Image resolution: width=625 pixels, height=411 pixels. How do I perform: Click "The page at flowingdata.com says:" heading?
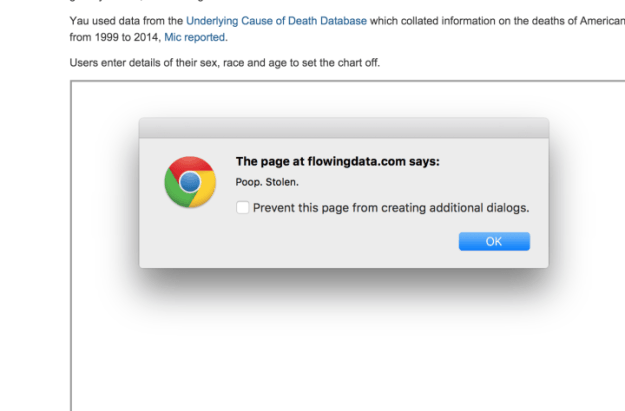coord(336,161)
